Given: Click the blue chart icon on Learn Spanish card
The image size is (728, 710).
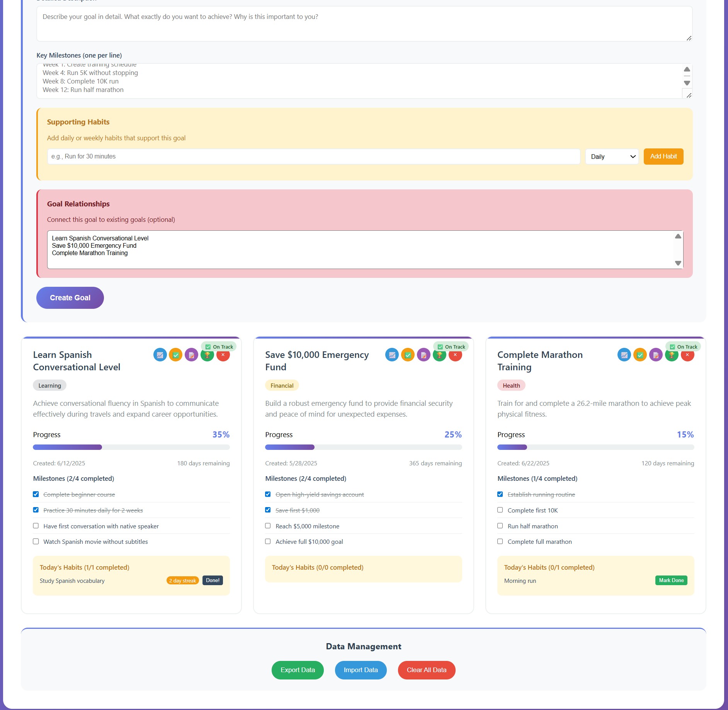Looking at the screenshot, I should (x=160, y=355).
